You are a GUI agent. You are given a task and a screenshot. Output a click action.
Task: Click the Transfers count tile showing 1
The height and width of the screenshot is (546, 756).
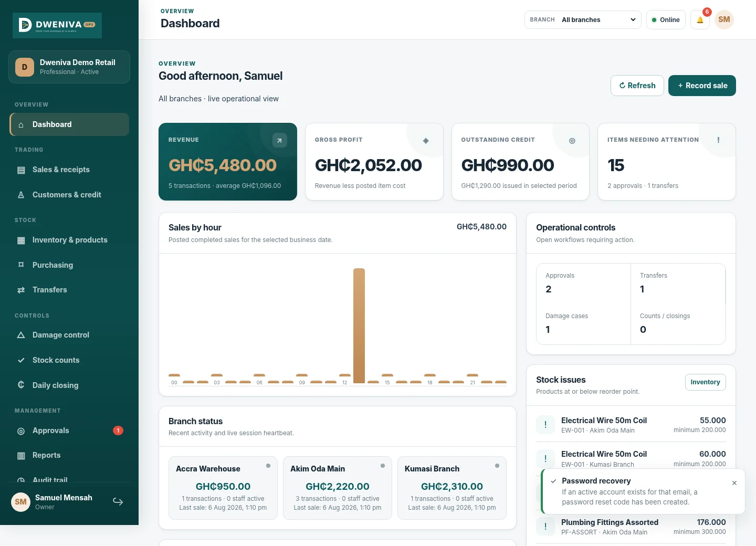(678, 283)
